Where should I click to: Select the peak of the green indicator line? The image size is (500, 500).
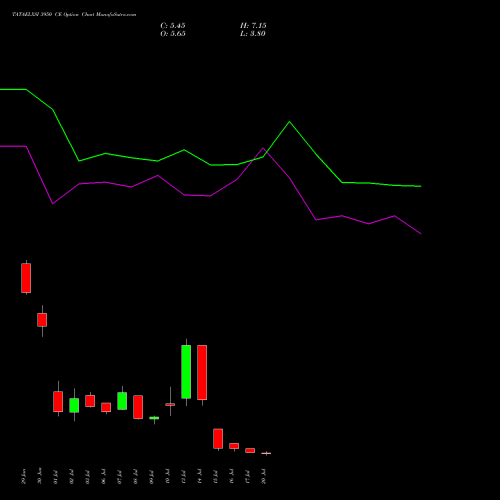(x=289, y=122)
